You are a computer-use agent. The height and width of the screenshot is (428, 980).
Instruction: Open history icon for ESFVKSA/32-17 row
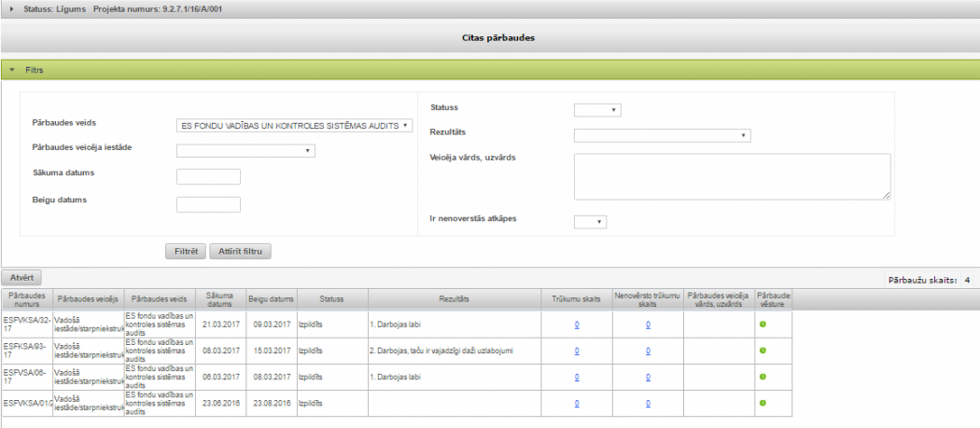[762, 324]
